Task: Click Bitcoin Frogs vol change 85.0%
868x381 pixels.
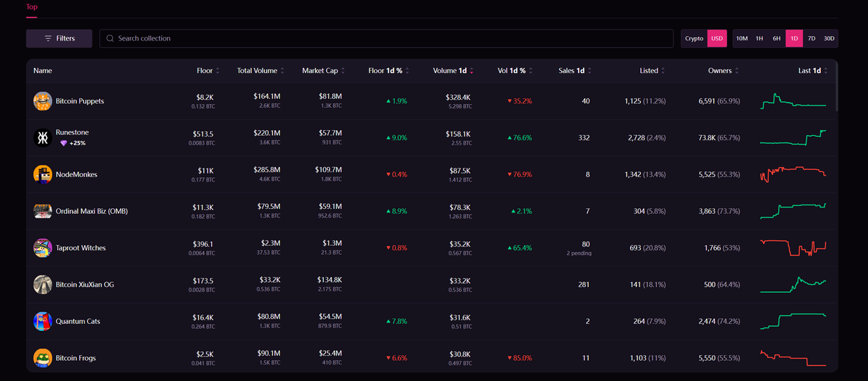Action: pyautogui.click(x=519, y=358)
